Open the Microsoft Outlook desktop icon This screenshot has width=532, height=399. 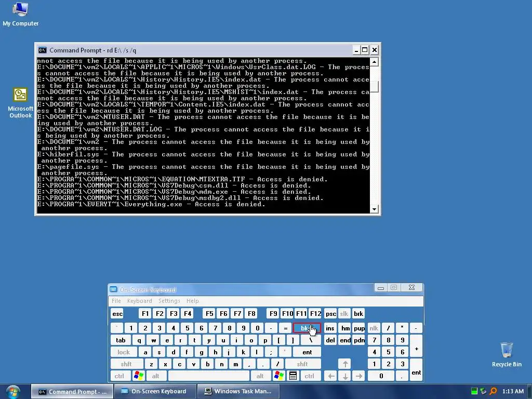point(20,103)
